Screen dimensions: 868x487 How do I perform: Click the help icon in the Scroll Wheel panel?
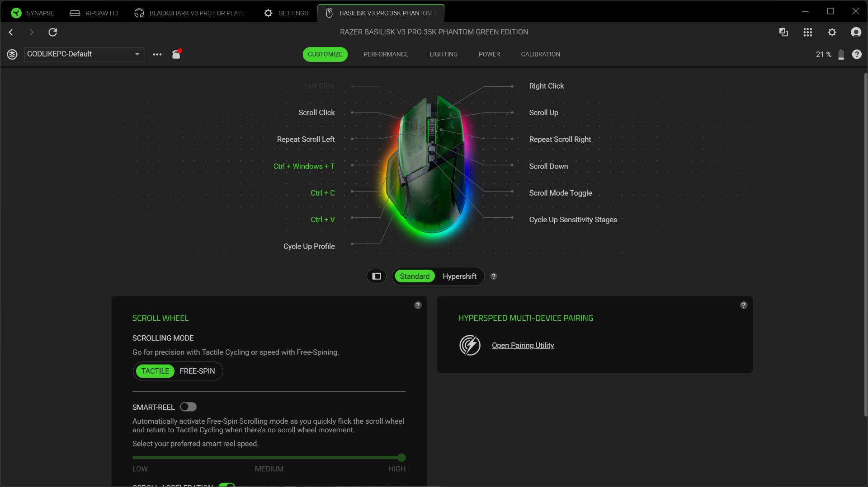point(418,305)
